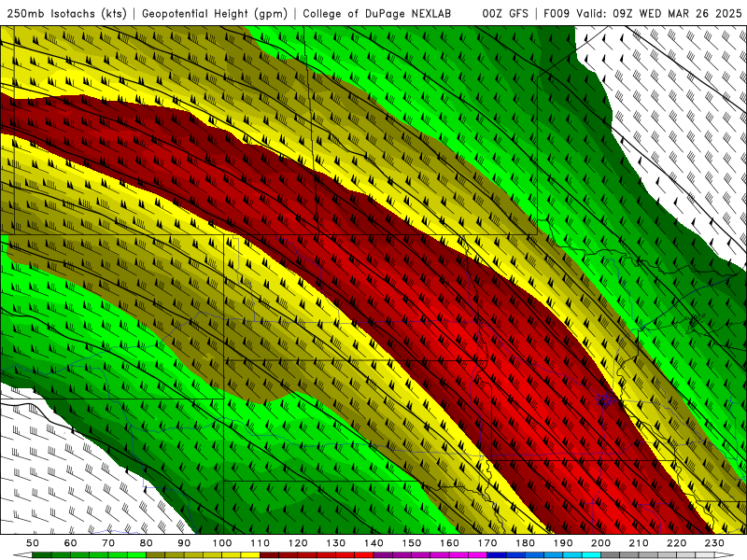Click the 110 value on the color scale
The width and height of the screenshot is (747, 560).
[x=261, y=543]
